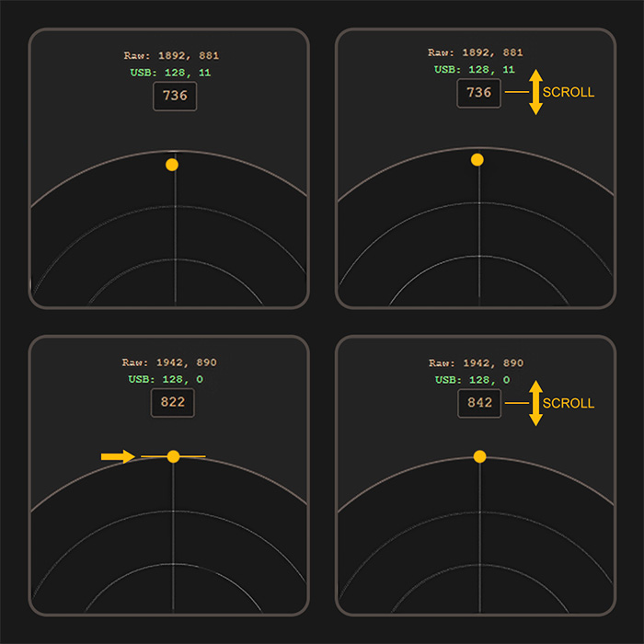Screen dimensions: 644x644
Task: Click the bottom-right SCROLL double arrow icon
Action: pos(535,403)
